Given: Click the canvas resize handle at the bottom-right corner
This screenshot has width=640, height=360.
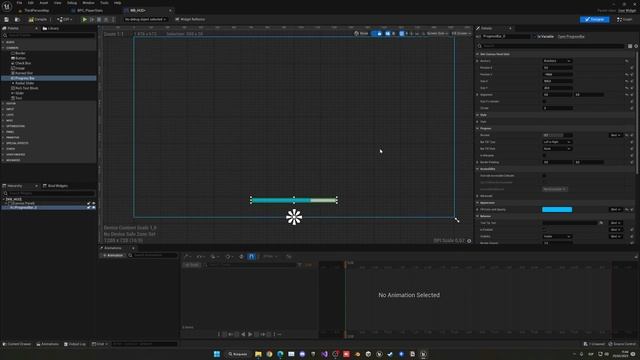Looking at the screenshot, I should (457, 220).
